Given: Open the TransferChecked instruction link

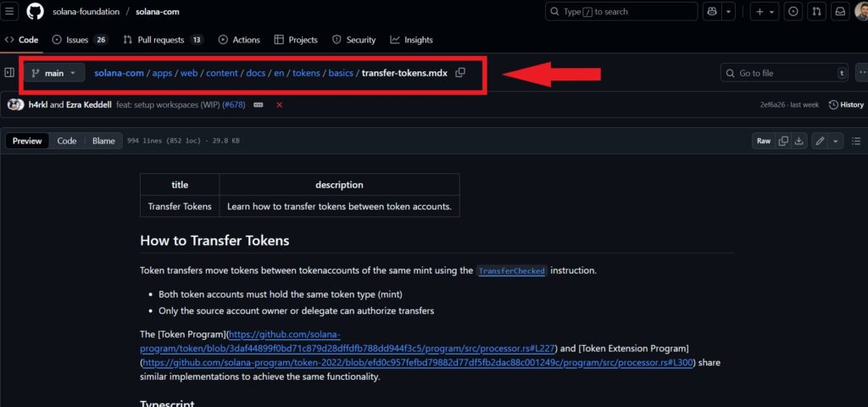Looking at the screenshot, I should [x=511, y=271].
